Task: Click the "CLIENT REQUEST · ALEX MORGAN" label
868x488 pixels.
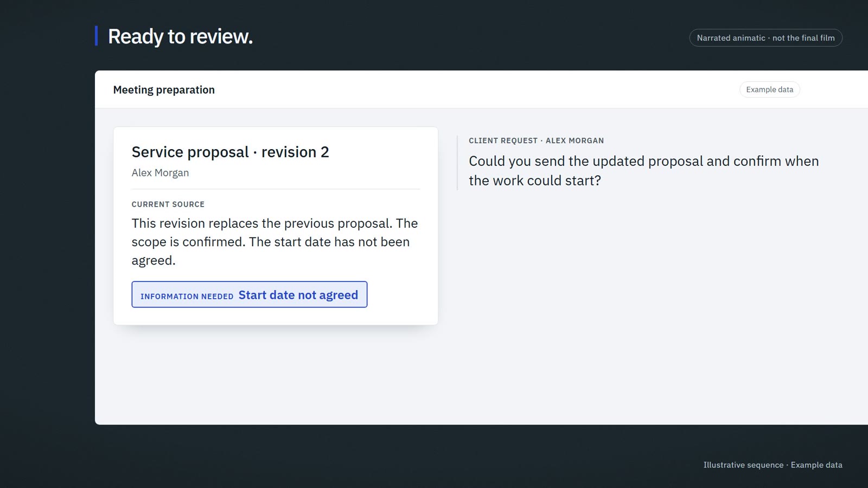Action: pyautogui.click(x=536, y=140)
